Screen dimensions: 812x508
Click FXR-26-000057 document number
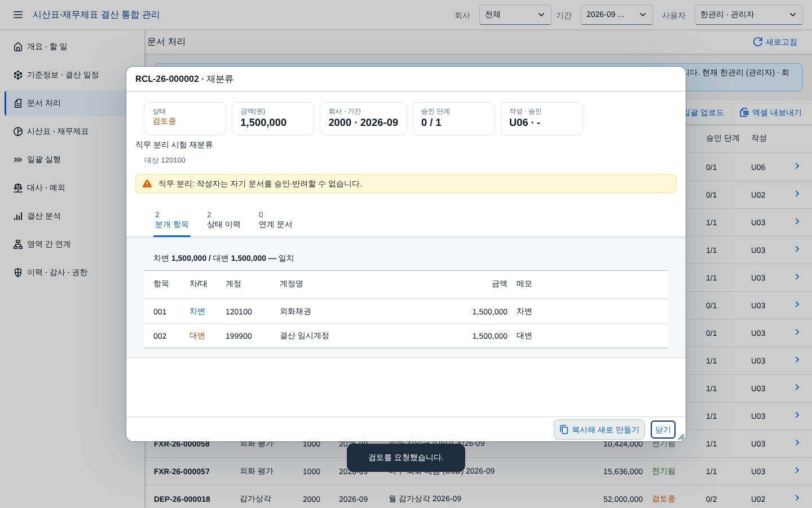pyautogui.click(x=182, y=471)
